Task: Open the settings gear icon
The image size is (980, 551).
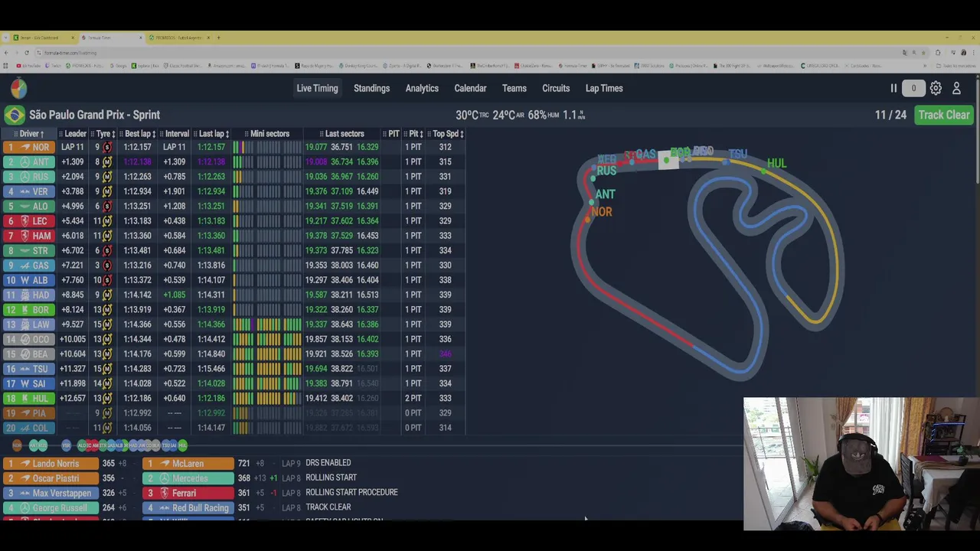Action: (936, 89)
